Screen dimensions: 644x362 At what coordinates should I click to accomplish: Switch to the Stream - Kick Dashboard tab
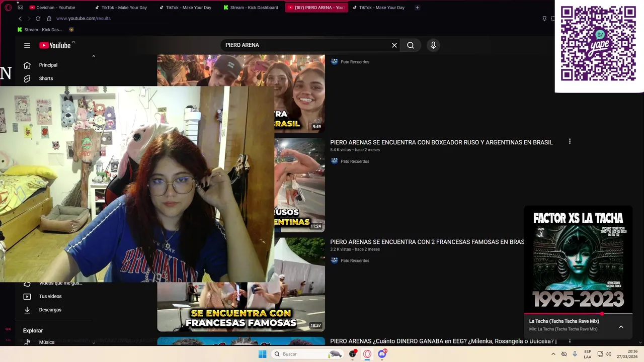[x=251, y=8]
